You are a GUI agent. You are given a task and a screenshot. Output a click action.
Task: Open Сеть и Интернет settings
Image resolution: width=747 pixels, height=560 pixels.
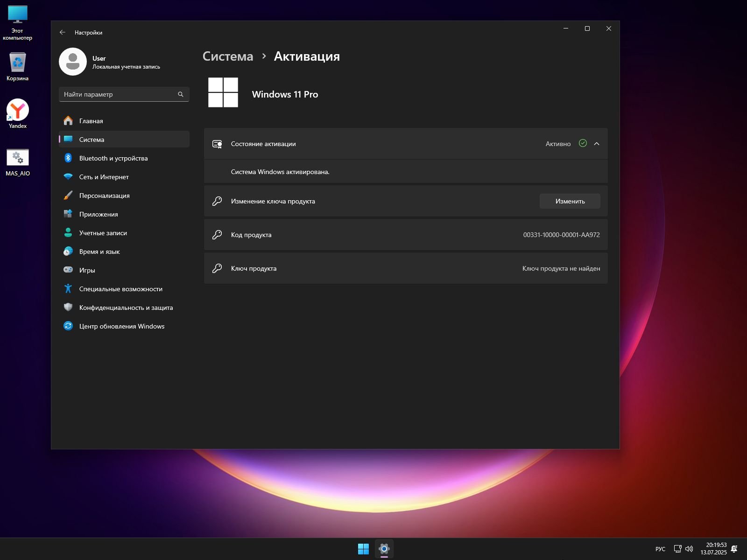(124, 177)
